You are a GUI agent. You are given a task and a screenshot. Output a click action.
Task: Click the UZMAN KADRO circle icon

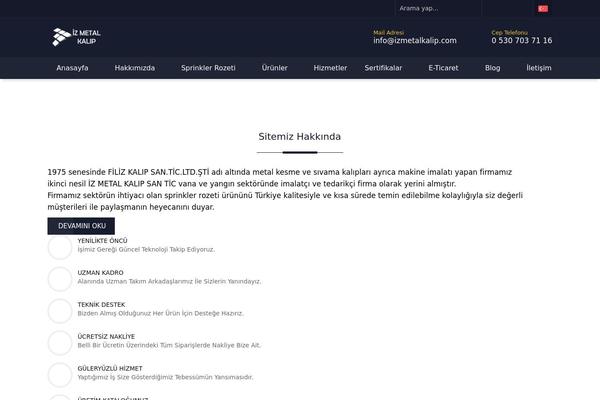point(60,279)
